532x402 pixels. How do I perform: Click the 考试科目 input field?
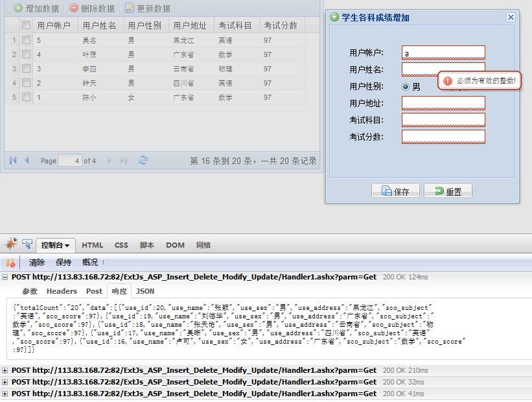(x=443, y=120)
